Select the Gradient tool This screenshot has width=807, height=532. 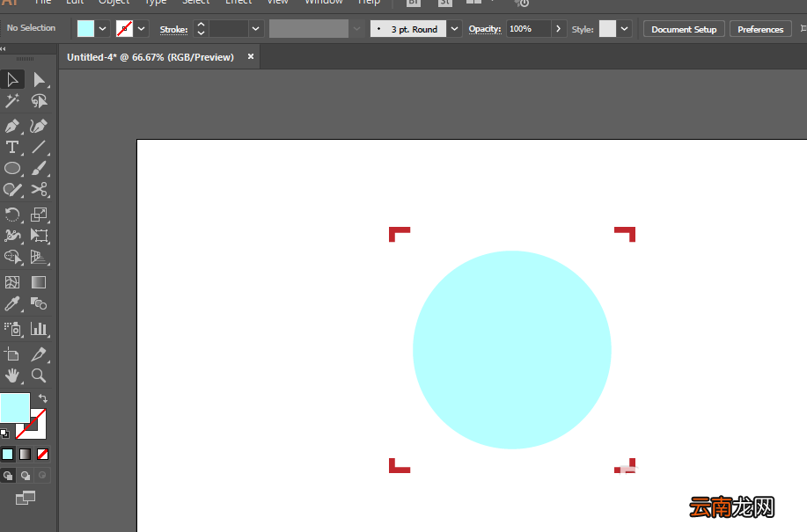[x=39, y=282]
